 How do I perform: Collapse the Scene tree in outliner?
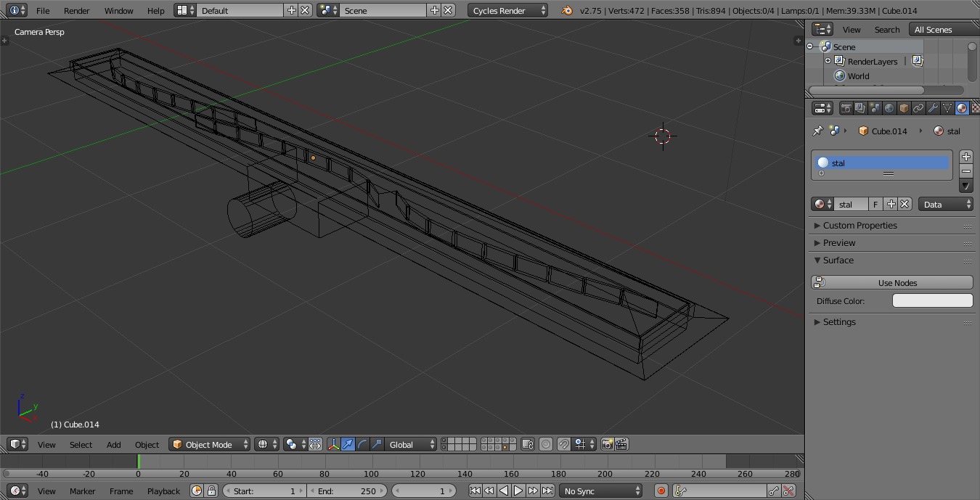[x=810, y=46]
